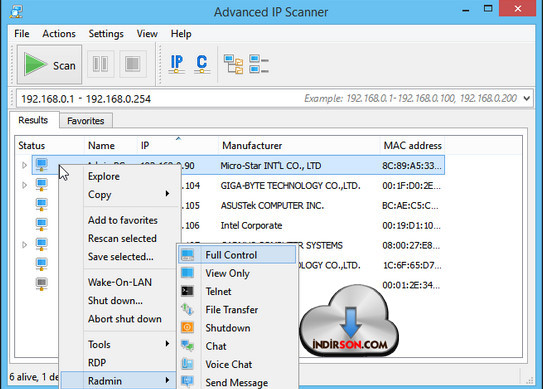Select Telnet in Radmin submenu
This screenshot has height=389, width=543.
[x=218, y=291]
